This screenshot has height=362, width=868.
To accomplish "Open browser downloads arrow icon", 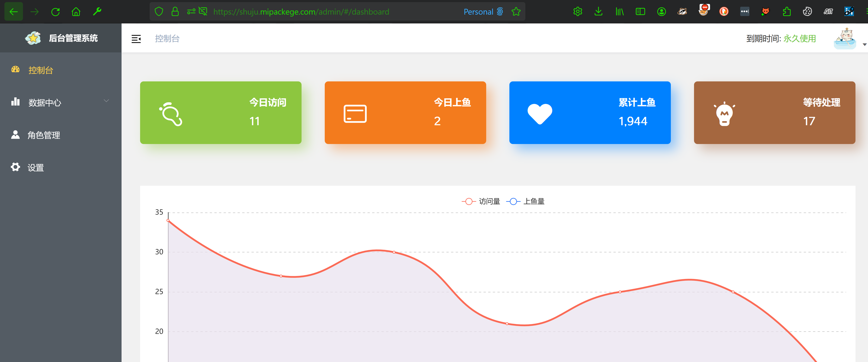I will click(x=598, y=12).
